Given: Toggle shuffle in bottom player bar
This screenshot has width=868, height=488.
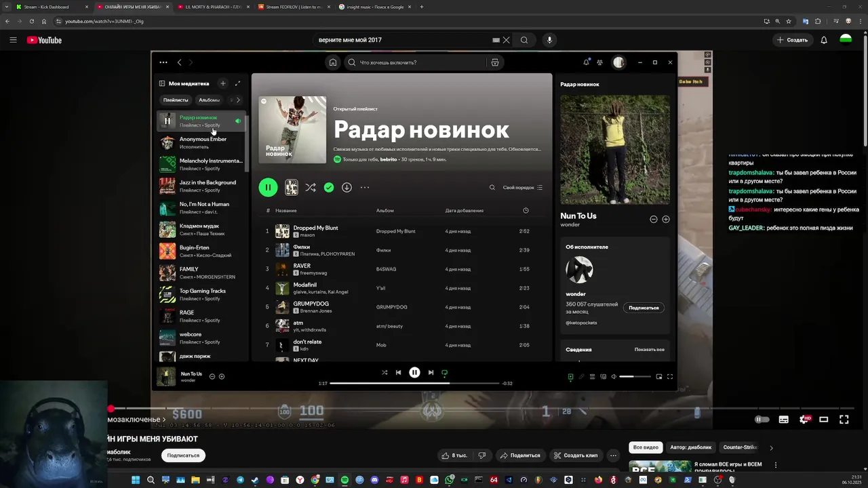Looking at the screenshot, I should (384, 372).
